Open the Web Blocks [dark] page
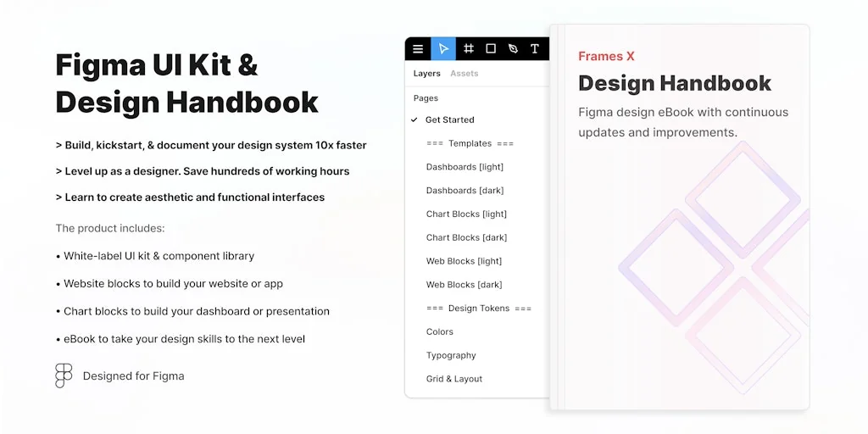868x434 pixels. tap(464, 285)
